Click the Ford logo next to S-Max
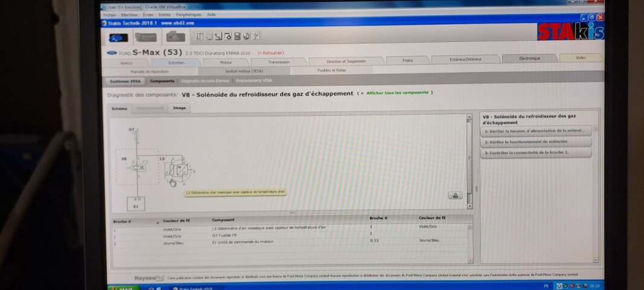This screenshot has height=290, width=644. pyautogui.click(x=112, y=53)
